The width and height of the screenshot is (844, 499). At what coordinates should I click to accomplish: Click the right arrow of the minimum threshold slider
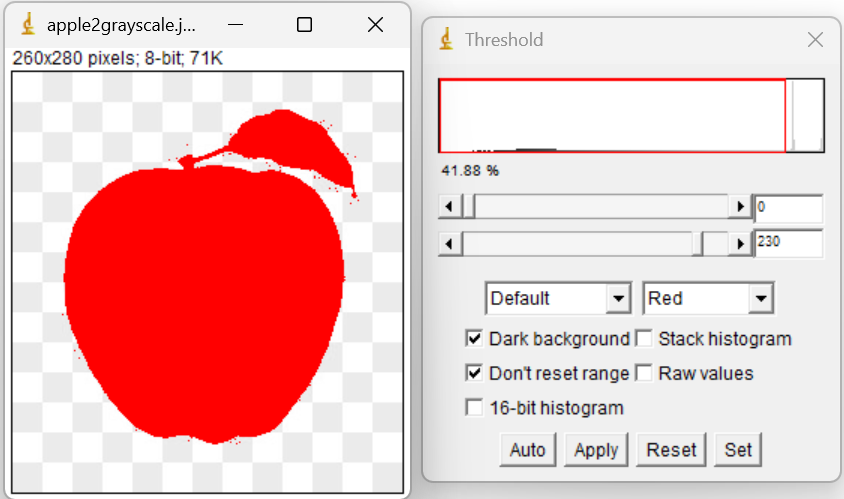pos(741,206)
